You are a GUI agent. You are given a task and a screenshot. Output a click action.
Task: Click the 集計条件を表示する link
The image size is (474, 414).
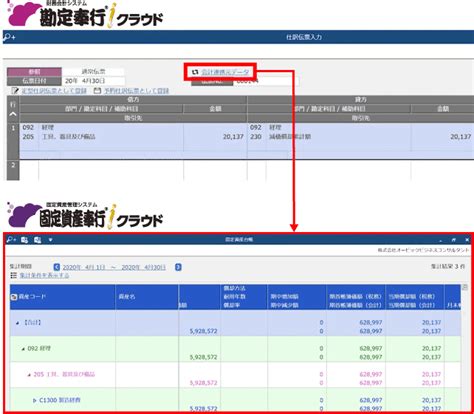[x=44, y=275]
